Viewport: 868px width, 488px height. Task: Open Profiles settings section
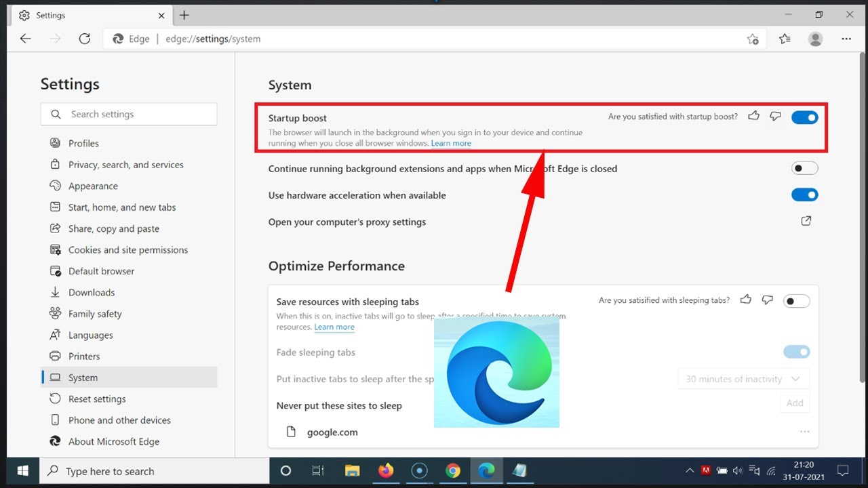point(129,143)
